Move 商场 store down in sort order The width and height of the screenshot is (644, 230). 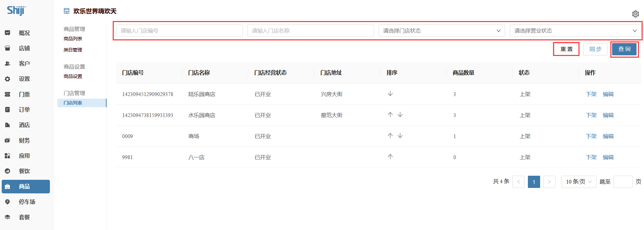click(x=400, y=136)
